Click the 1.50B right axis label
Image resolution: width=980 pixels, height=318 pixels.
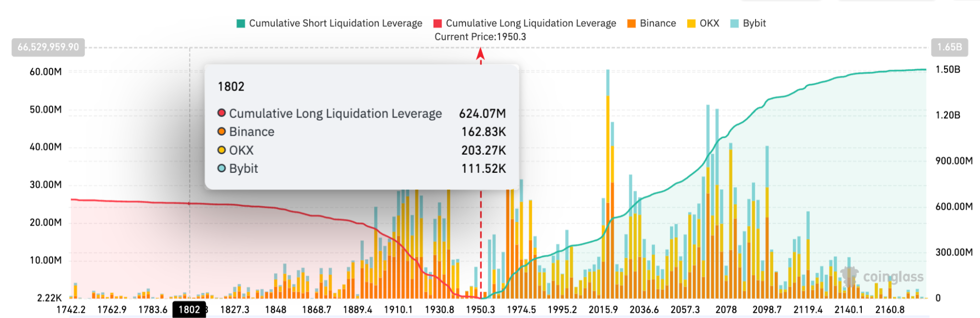tap(947, 69)
